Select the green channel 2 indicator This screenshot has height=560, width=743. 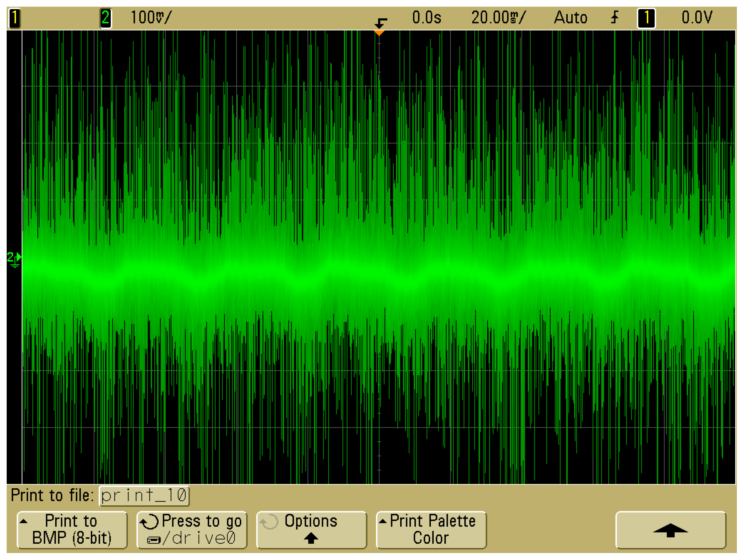pos(106,18)
